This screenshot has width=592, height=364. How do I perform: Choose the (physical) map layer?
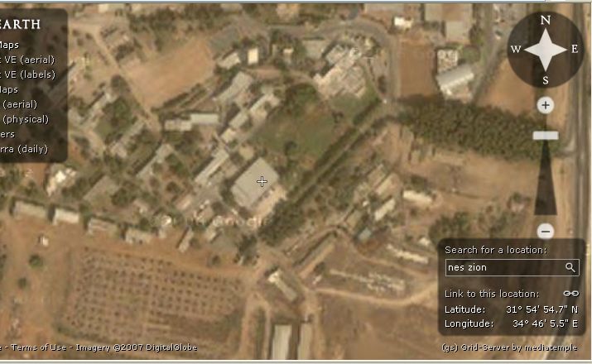tap(25, 119)
